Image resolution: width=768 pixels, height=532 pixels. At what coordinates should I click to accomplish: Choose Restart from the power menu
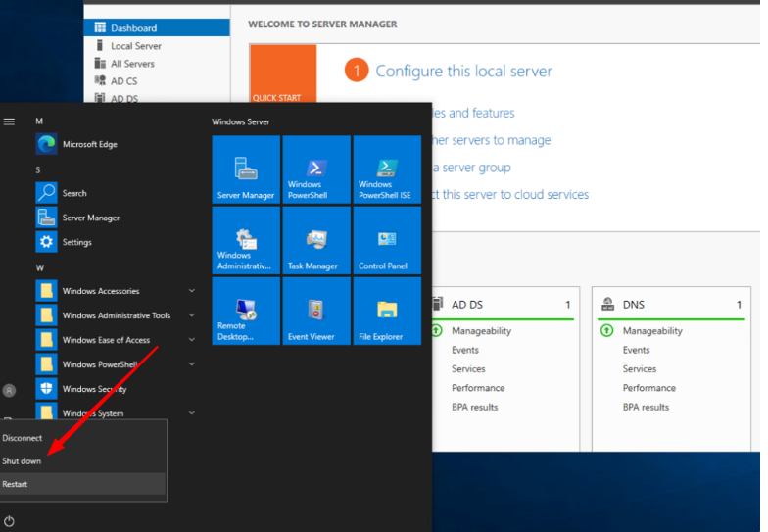click(x=16, y=484)
